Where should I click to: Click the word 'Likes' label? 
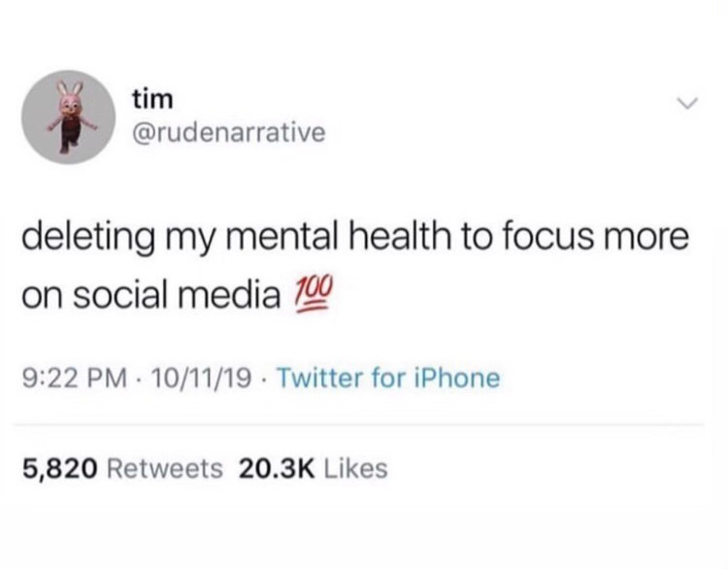click(x=355, y=469)
